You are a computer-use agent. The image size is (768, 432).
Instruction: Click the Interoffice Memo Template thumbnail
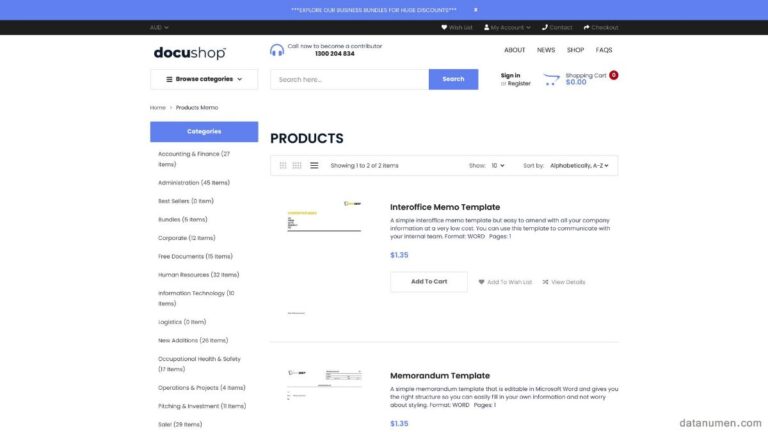(x=324, y=256)
